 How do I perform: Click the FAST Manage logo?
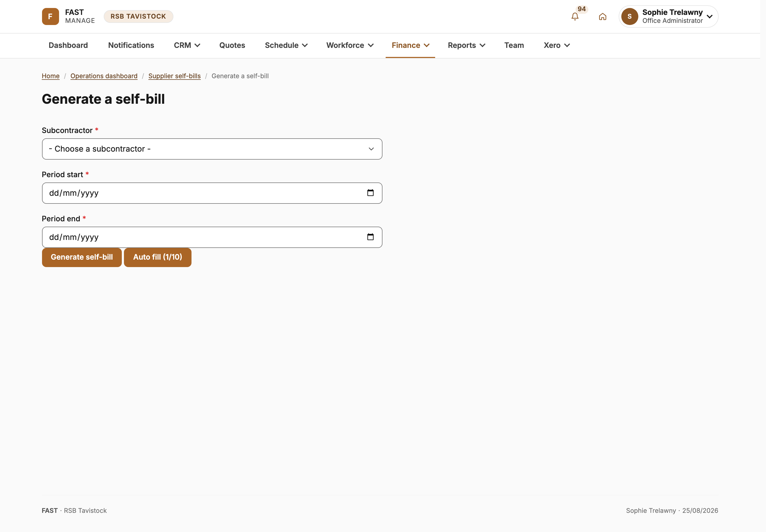pyautogui.click(x=68, y=16)
